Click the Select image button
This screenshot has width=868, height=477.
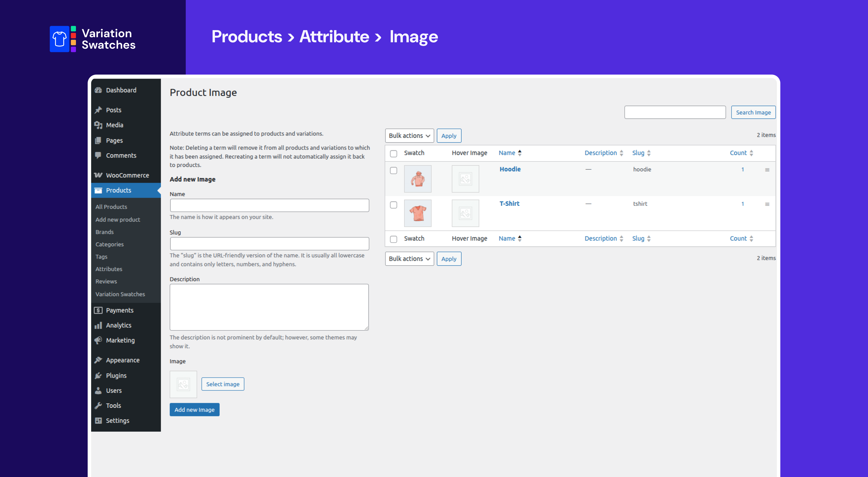click(222, 384)
